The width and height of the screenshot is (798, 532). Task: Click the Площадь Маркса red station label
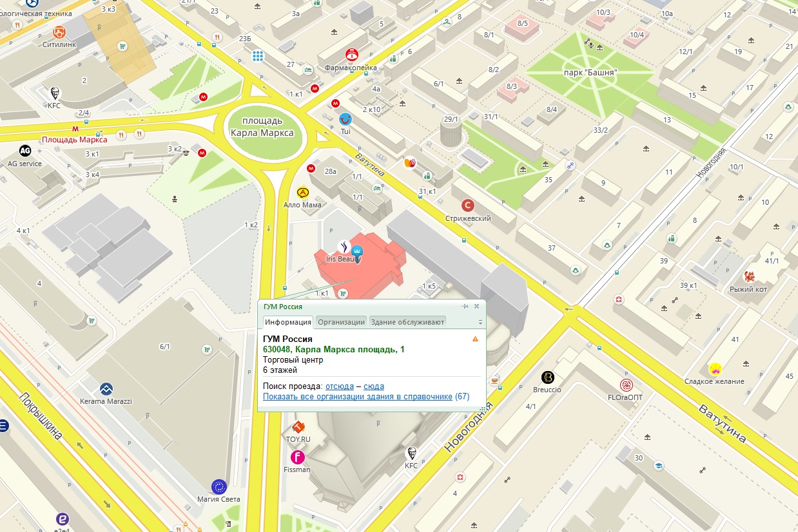(75, 140)
